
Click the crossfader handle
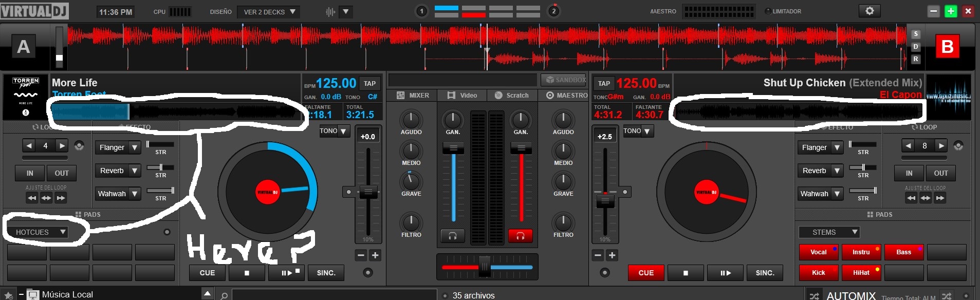point(485,267)
